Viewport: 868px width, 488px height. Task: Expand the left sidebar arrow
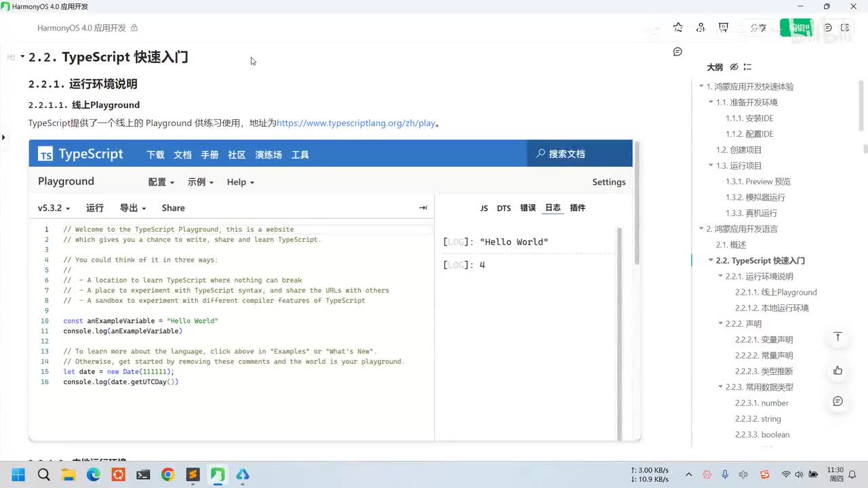pyautogui.click(x=3, y=137)
